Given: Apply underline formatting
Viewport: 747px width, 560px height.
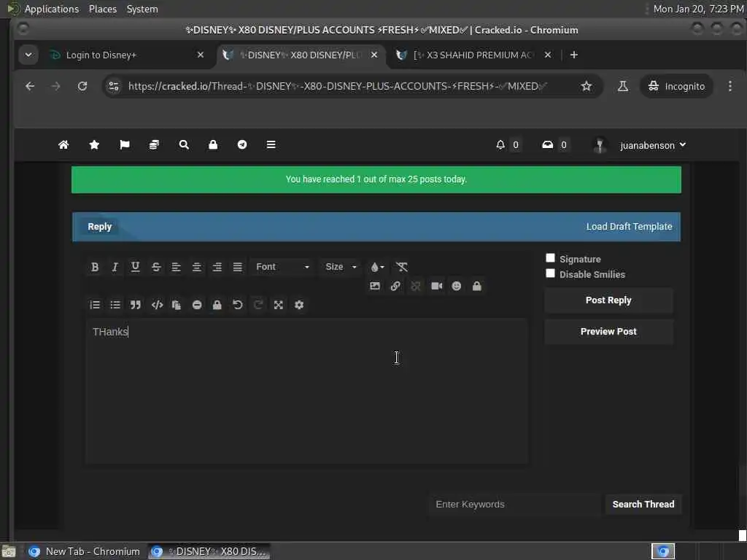Looking at the screenshot, I should 135,267.
